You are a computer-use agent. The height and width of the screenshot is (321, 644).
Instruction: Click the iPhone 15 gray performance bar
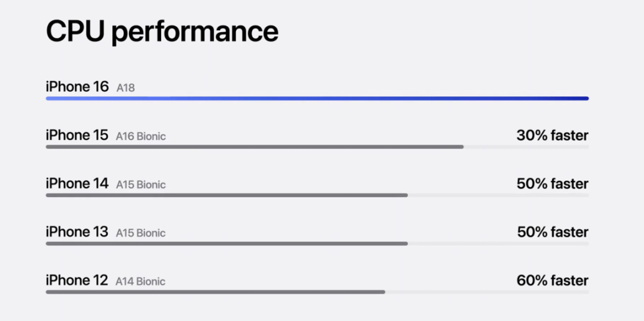tap(255, 147)
